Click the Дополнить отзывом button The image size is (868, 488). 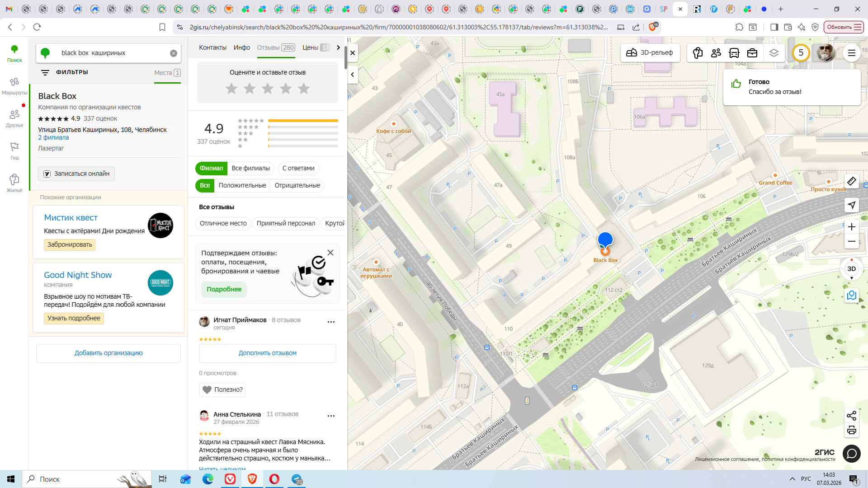(267, 353)
